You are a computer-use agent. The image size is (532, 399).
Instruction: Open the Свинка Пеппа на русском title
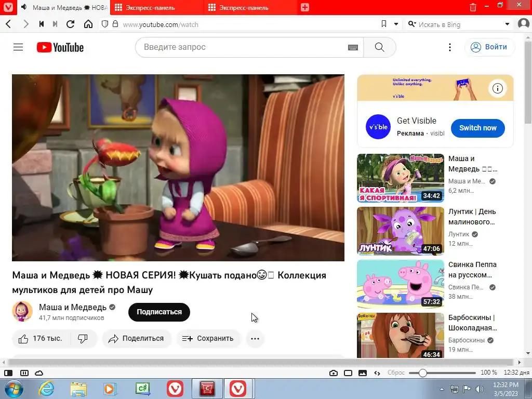472,270
